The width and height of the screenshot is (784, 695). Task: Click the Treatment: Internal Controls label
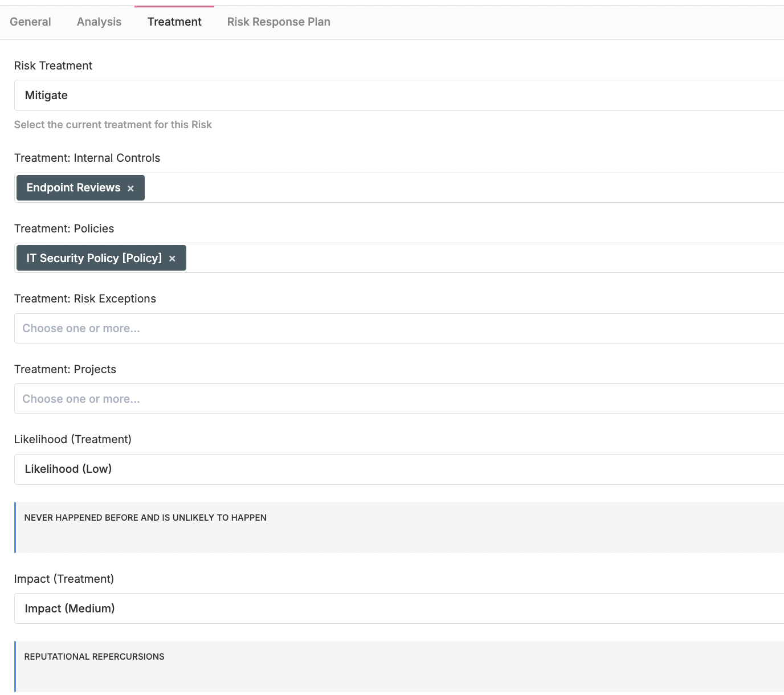coord(87,158)
